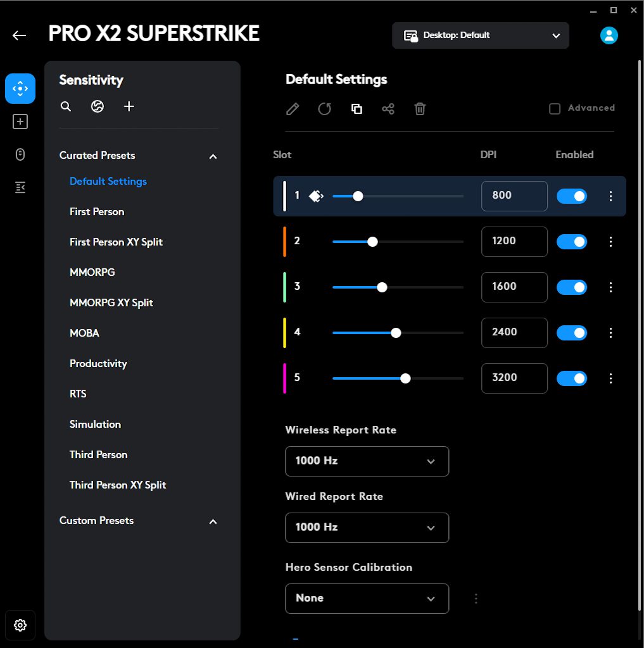Open more options for slot 1
Image resolution: width=644 pixels, height=648 pixels.
point(610,196)
